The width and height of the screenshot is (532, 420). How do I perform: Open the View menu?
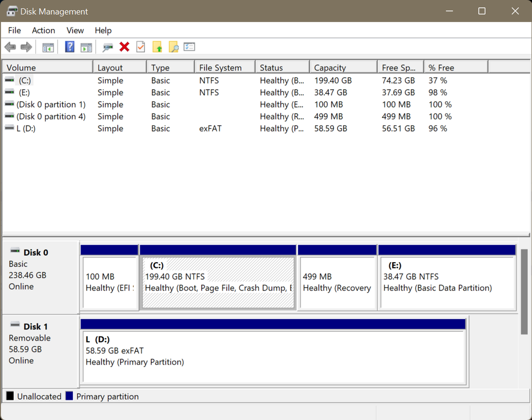75,31
